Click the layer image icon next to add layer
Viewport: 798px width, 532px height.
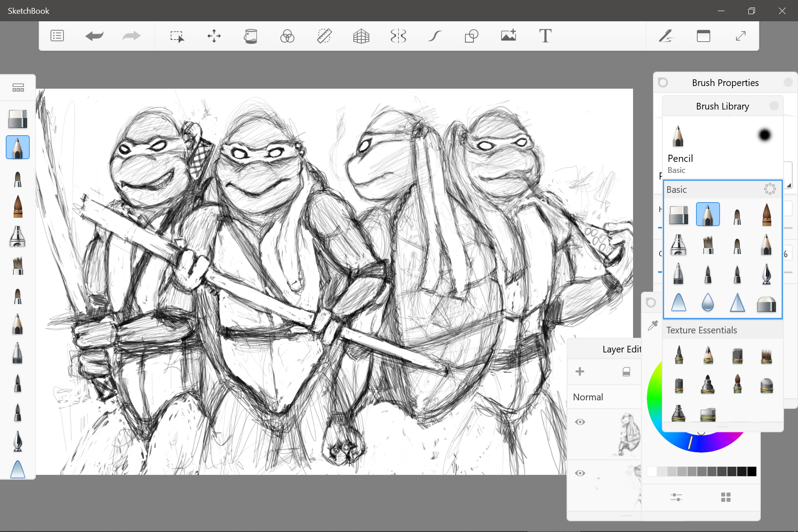click(626, 372)
